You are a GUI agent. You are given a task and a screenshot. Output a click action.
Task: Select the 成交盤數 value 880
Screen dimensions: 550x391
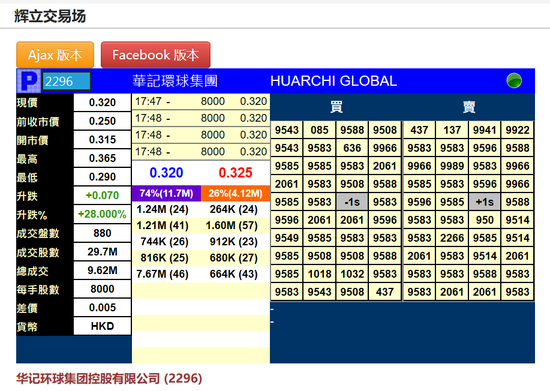click(x=102, y=233)
